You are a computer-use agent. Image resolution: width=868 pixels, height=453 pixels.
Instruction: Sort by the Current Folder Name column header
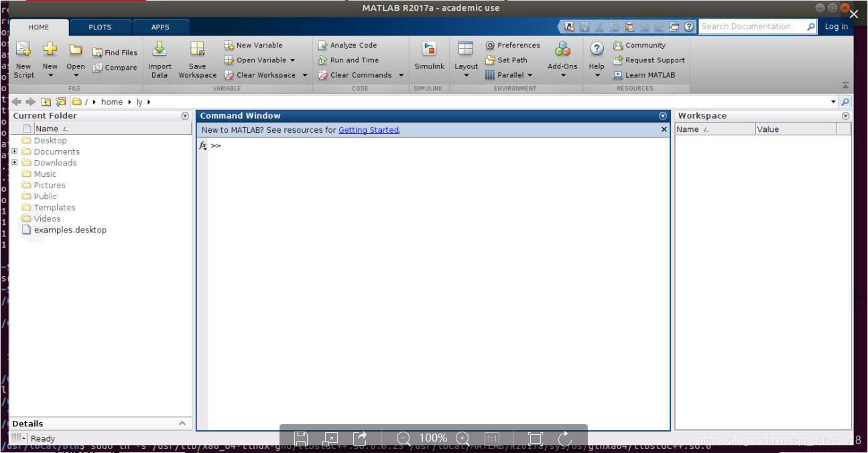pyautogui.click(x=113, y=129)
